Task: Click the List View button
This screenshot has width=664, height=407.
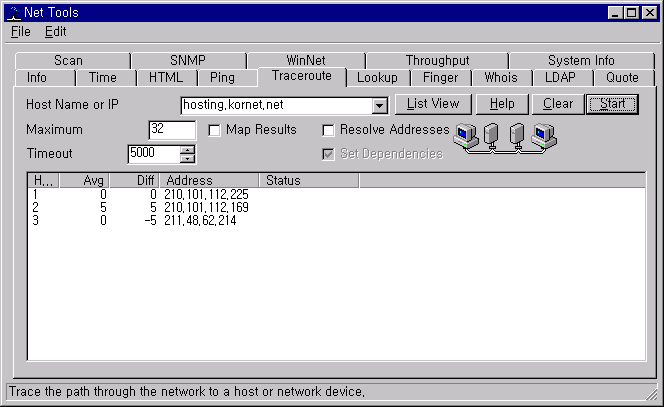Action: coord(433,104)
